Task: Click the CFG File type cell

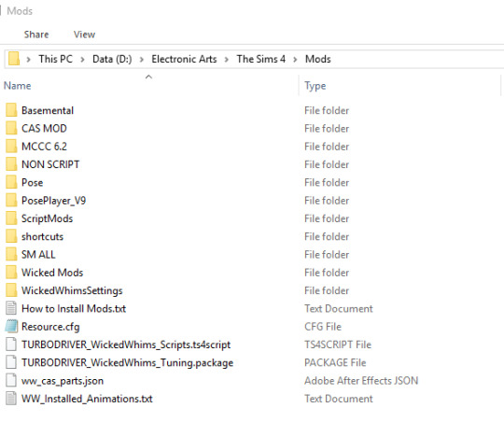Action: 323,327
